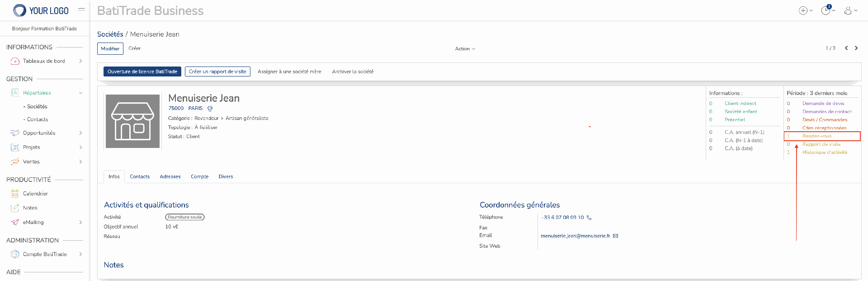The height and width of the screenshot is (281, 868).
Task: Click the 75000 postal code link
Action: pyautogui.click(x=176, y=108)
